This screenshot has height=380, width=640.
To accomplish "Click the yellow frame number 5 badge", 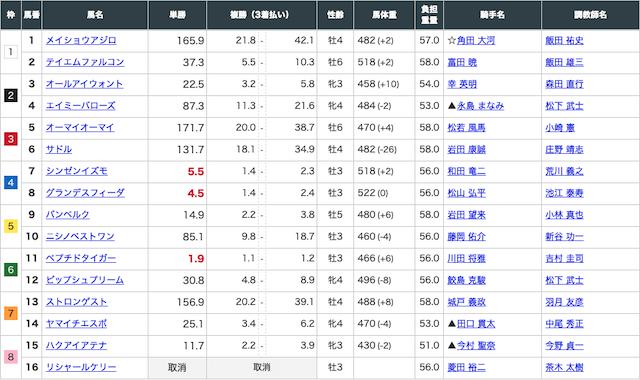I will click(x=11, y=226).
